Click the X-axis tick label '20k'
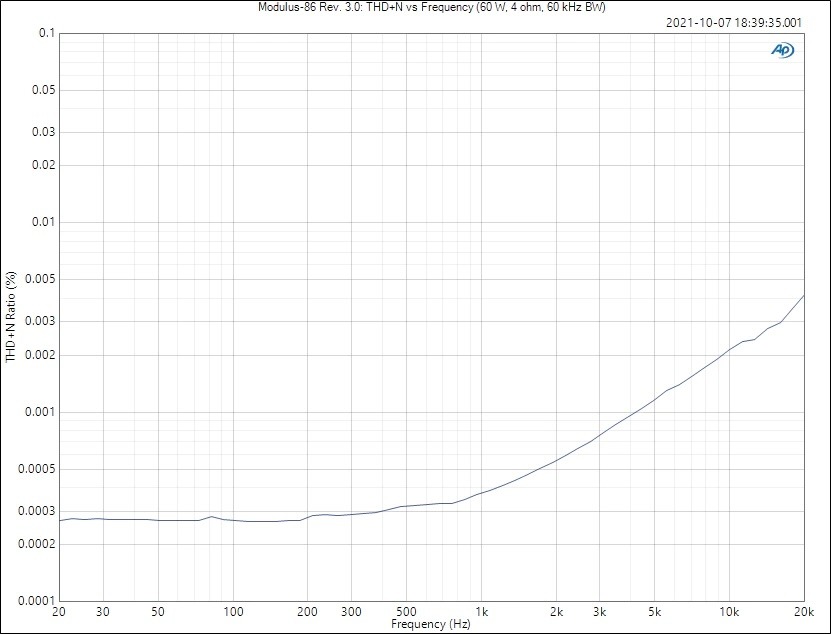The height and width of the screenshot is (634, 831). [804, 612]
